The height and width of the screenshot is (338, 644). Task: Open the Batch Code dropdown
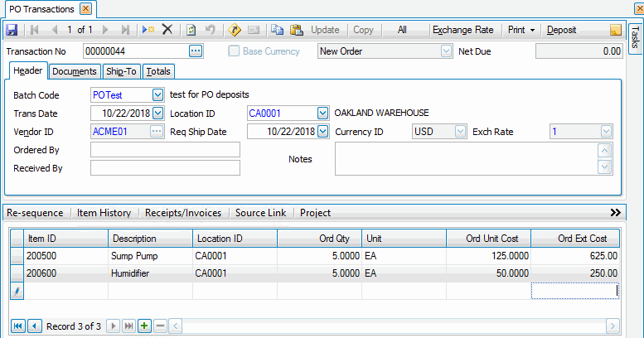coord(158,94)
